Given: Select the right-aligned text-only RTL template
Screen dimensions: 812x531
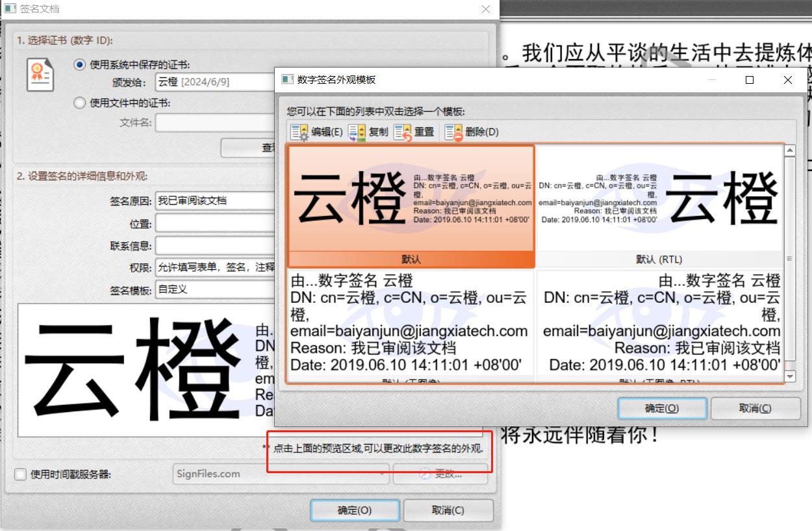Looking at the screenshot, I should [x=659, y=326].
